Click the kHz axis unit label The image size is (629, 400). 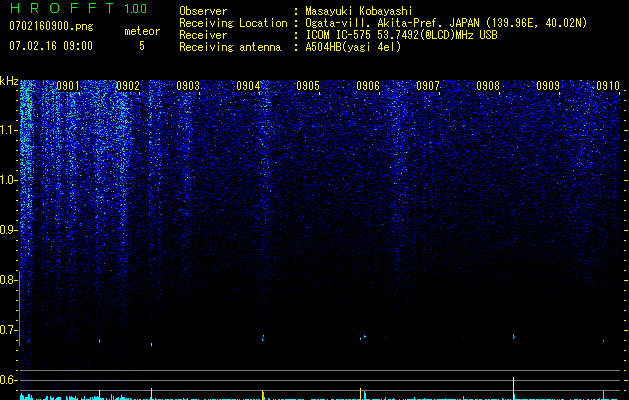[9, 81]
